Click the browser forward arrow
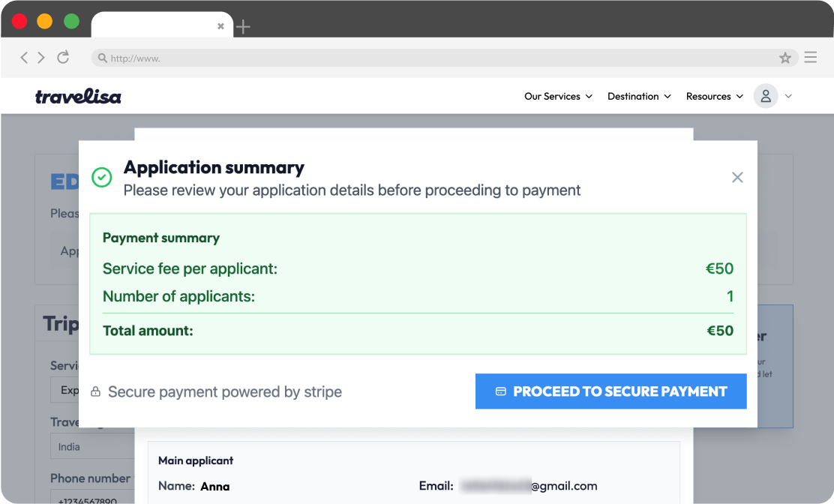 pyautogui.click(x=41, y=58)
